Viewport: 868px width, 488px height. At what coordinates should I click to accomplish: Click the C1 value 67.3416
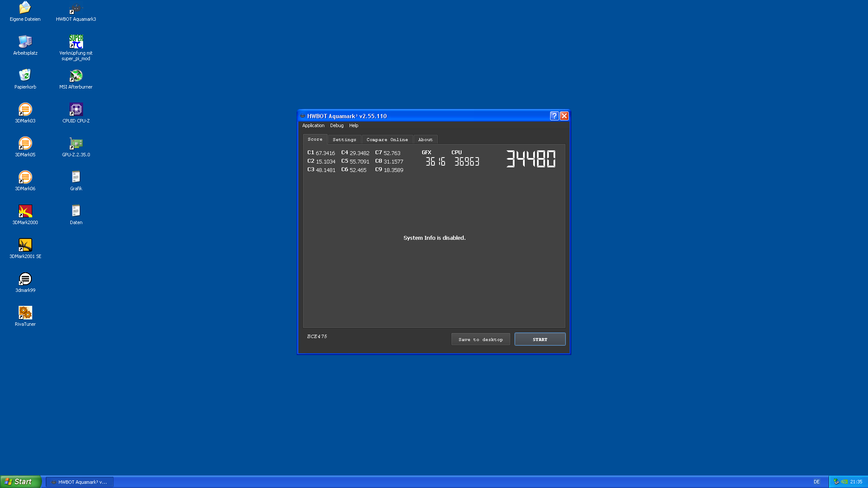click(x=325, y=153)
